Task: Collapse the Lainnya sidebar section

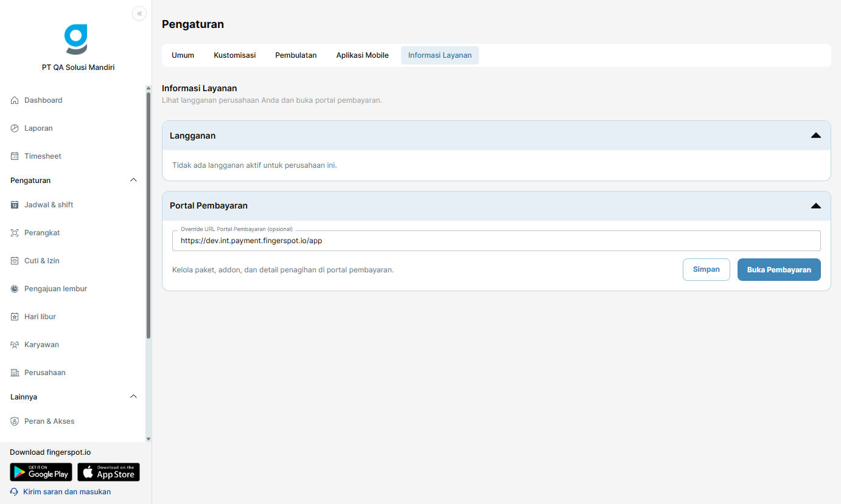Action: pyautogui.click(x=134, y=397)
